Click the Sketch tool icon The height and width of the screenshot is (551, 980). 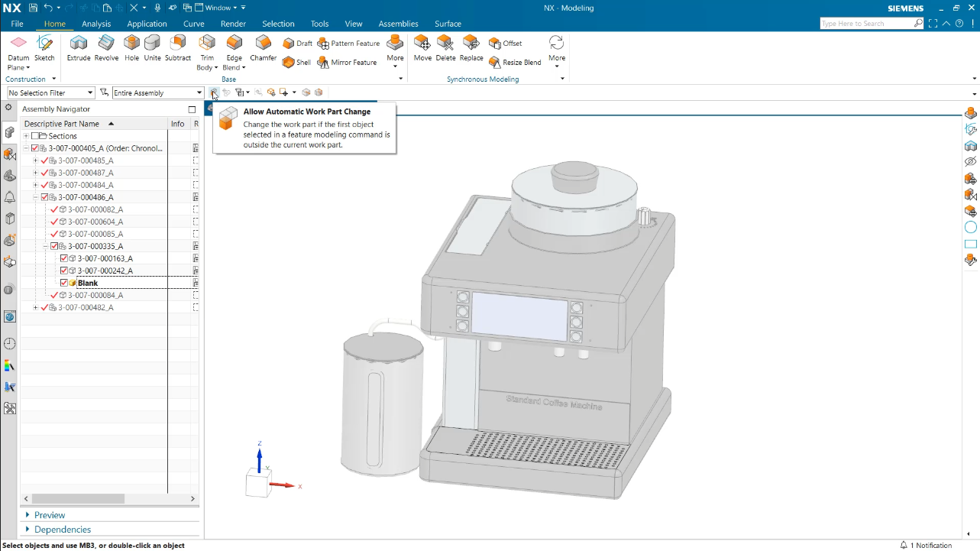pyautogui.click(x=44, y=47)
